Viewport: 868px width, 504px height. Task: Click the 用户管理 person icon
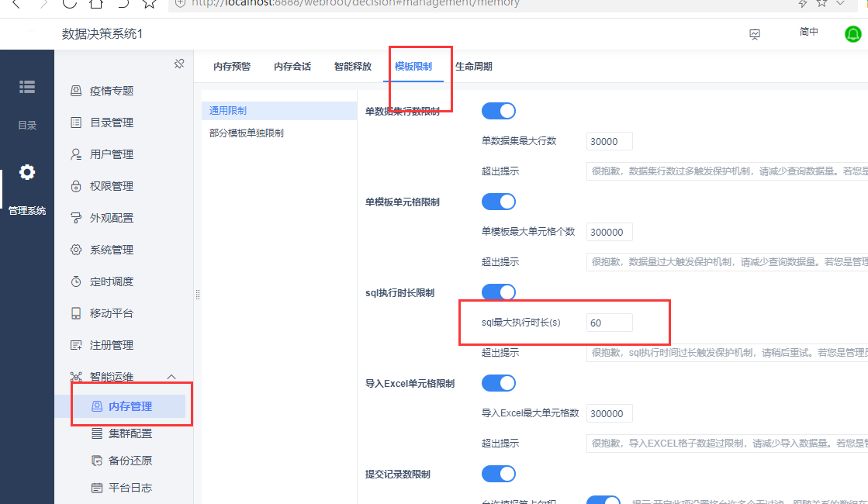click(76, 154)
